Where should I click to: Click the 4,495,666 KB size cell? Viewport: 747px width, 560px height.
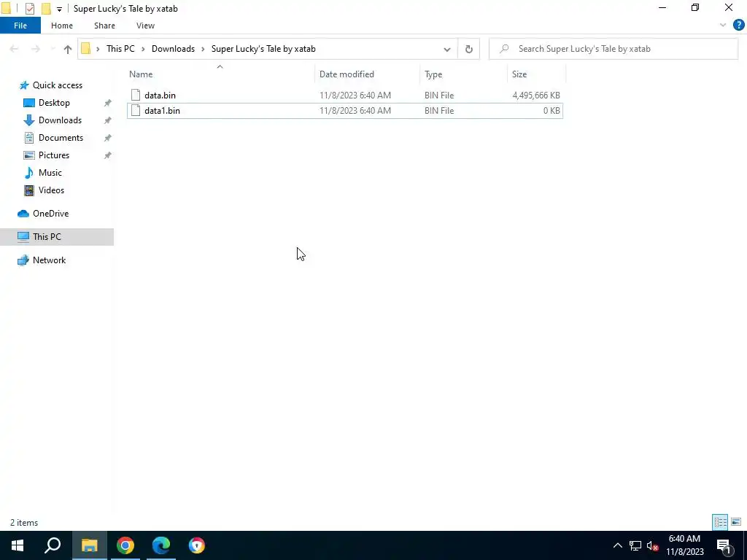[x=536, y=96]
